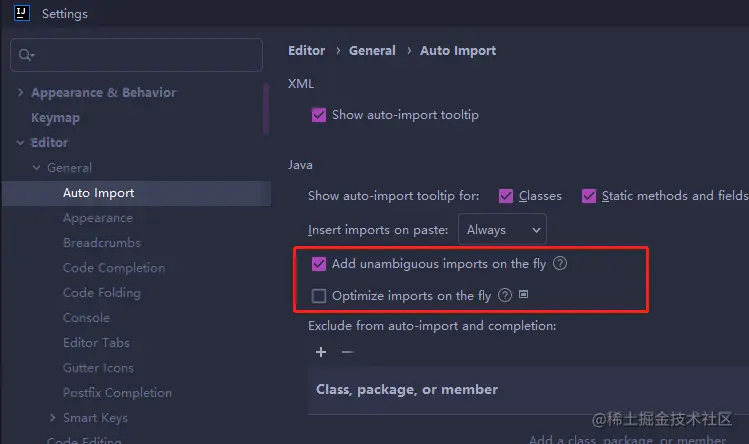The width and height of the screenshot is (749, 444).
Task: Click the IntelliJ logo in title bar
Action: pos(20,14)
